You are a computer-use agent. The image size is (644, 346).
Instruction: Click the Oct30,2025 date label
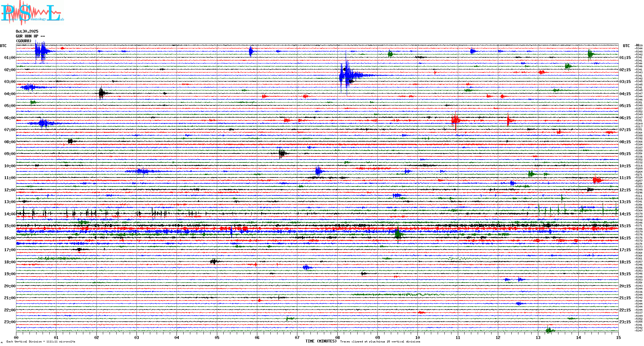click(27, 31)
